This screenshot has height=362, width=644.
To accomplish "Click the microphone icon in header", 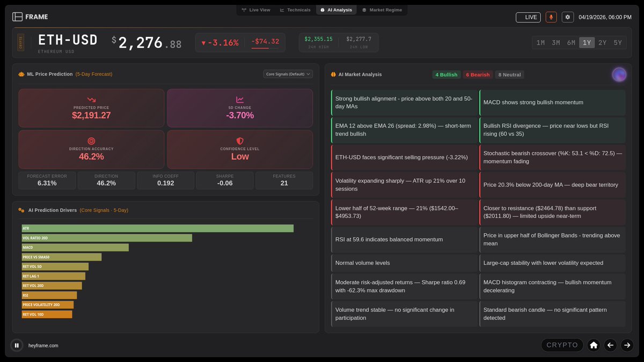I will tap(551, 17).
